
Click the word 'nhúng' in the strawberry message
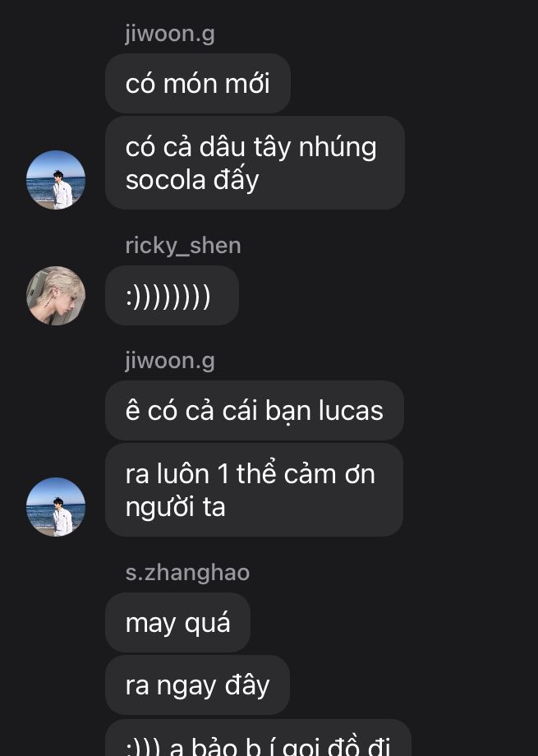pyautogui.click(x=338, y=148)
